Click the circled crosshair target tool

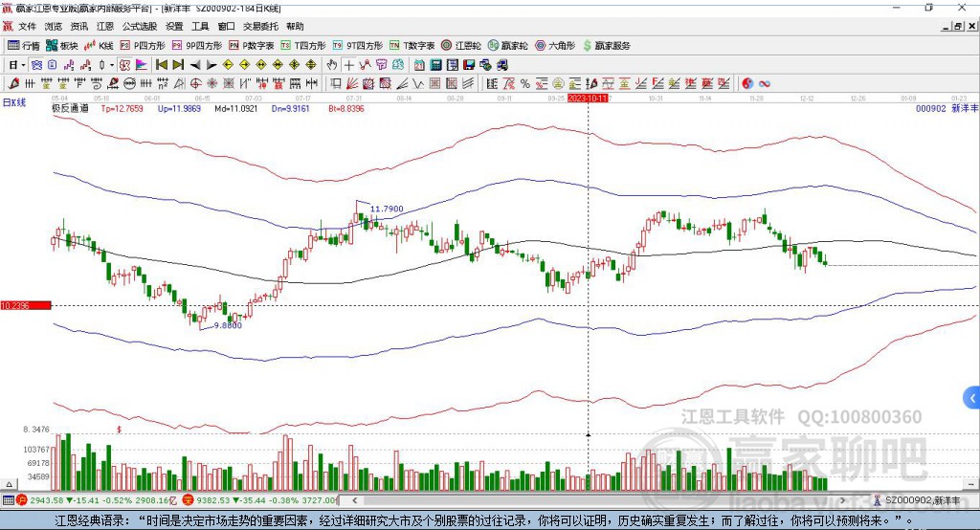click(x=195, y=83)
